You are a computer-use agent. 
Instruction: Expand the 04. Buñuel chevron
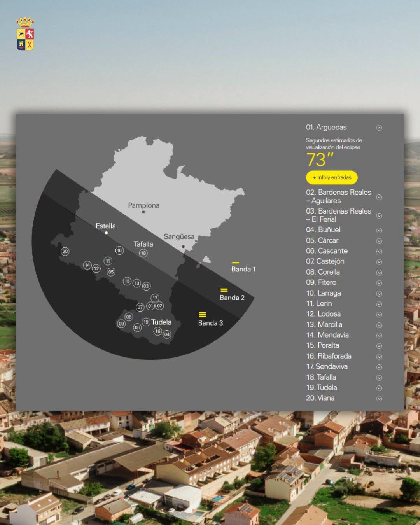click(x=379, y=230)
